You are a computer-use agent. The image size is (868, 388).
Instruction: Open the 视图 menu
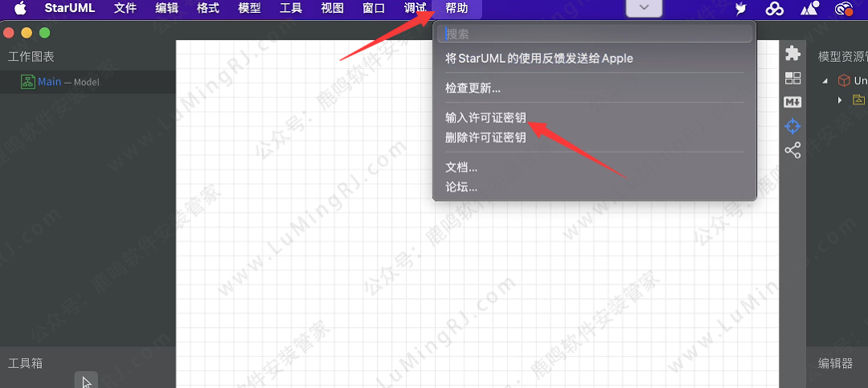(x=332, y=8)
